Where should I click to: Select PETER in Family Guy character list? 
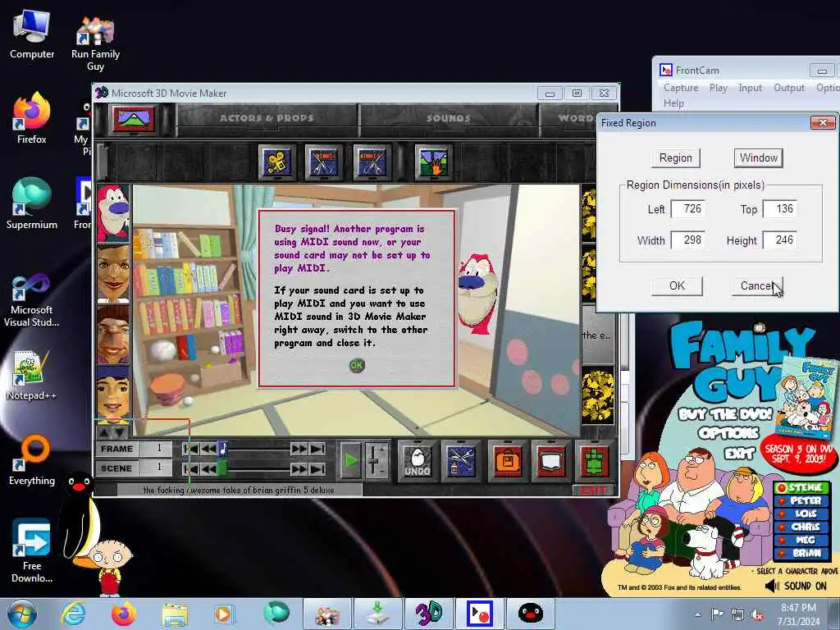[x=801, y=500]
